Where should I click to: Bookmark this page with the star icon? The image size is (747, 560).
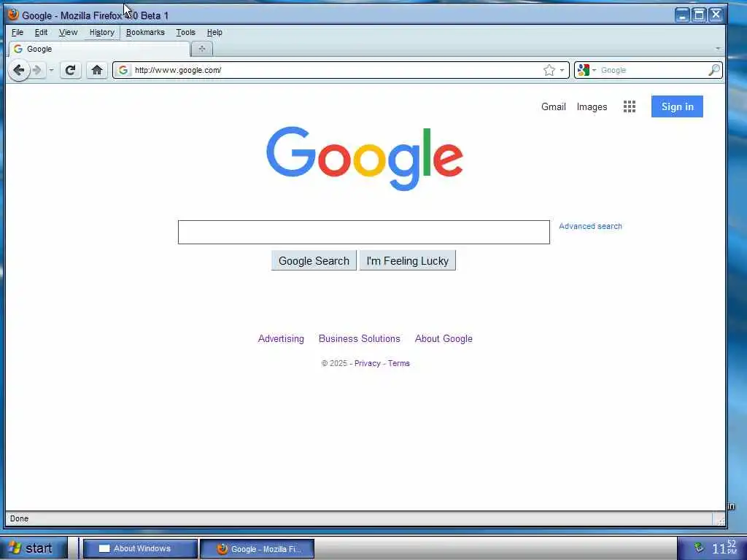coord(549,71)
